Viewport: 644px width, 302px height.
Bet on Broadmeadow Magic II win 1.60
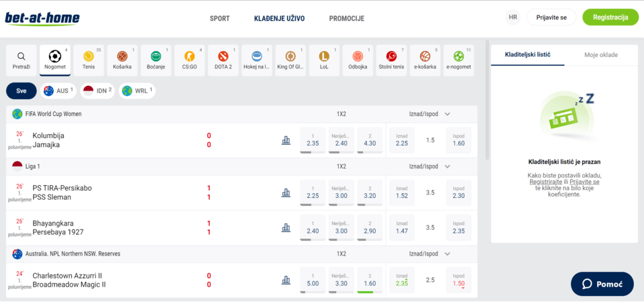pyautogui.click(x=370, y=281)
